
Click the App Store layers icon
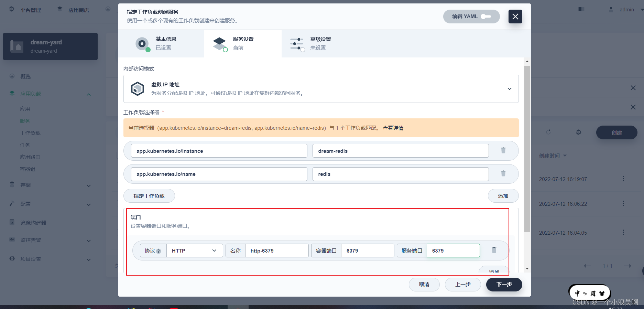pyautogui.click(x=60, y=9)
